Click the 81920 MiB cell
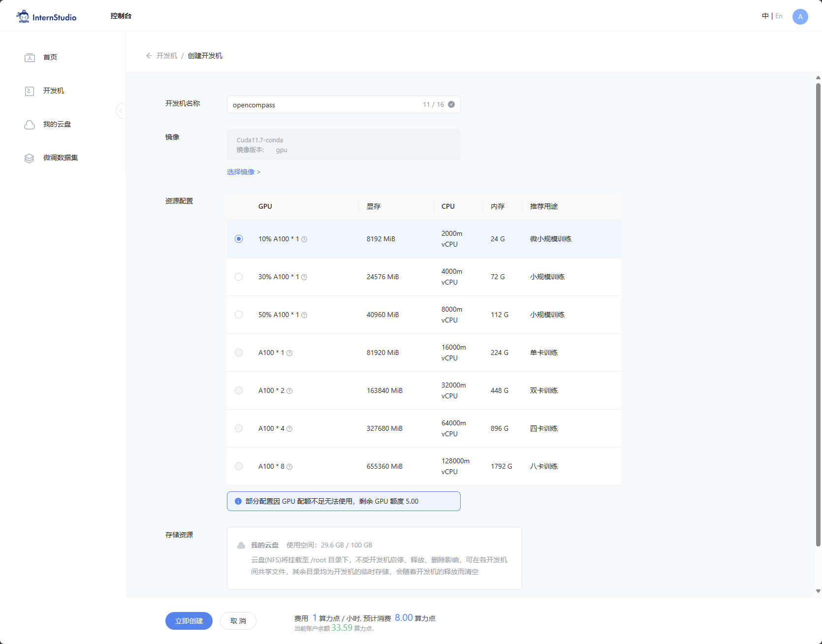Image resolution: width=822 pixels, height=644 pixels. point(383,353)
